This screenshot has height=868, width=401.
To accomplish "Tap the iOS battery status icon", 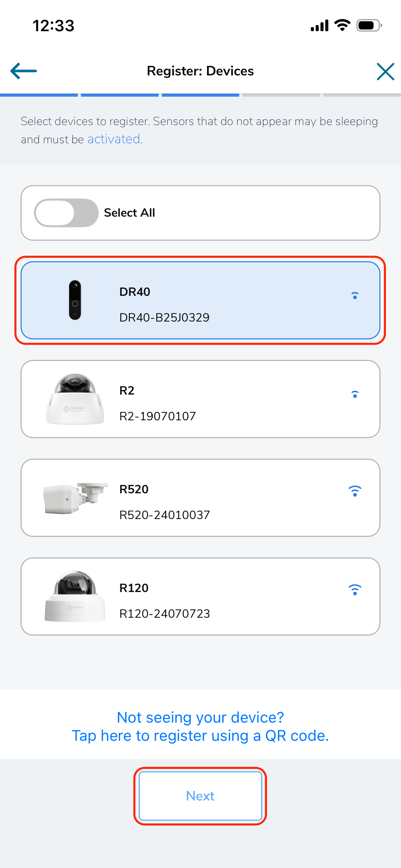I will [369, 25].
